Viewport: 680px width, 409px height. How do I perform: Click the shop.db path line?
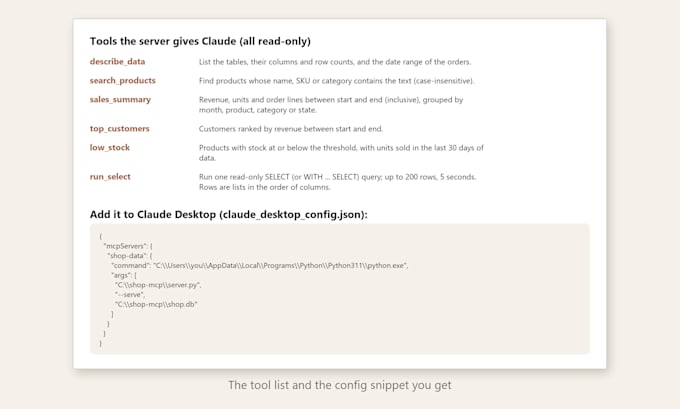pyautogui.click(x=156, y=304)
